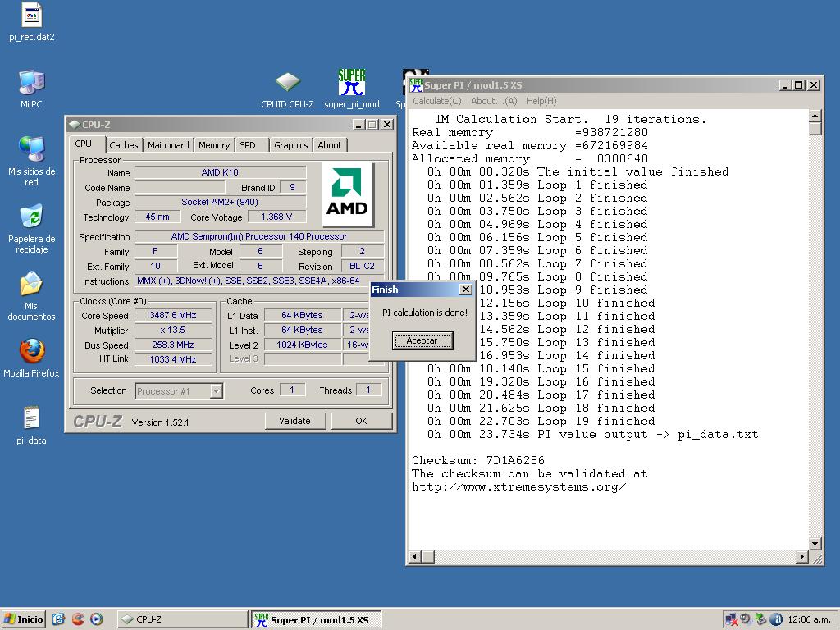This screenshot has width=840, height=630.
Task: Open the pi_rec.dat2 desktop file icon
Action: 32,16
